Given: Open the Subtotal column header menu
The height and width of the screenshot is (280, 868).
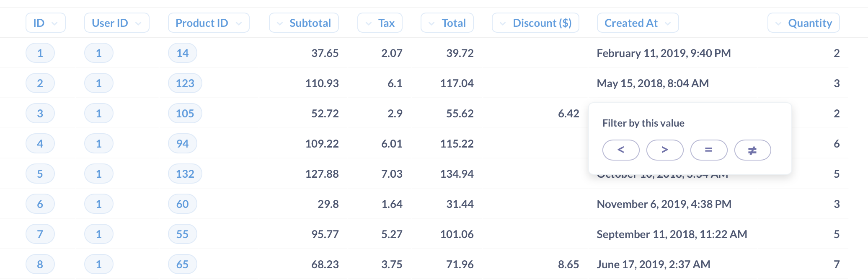Looking at the screenshot, I should pyautogui.click(x=304, y=23).
